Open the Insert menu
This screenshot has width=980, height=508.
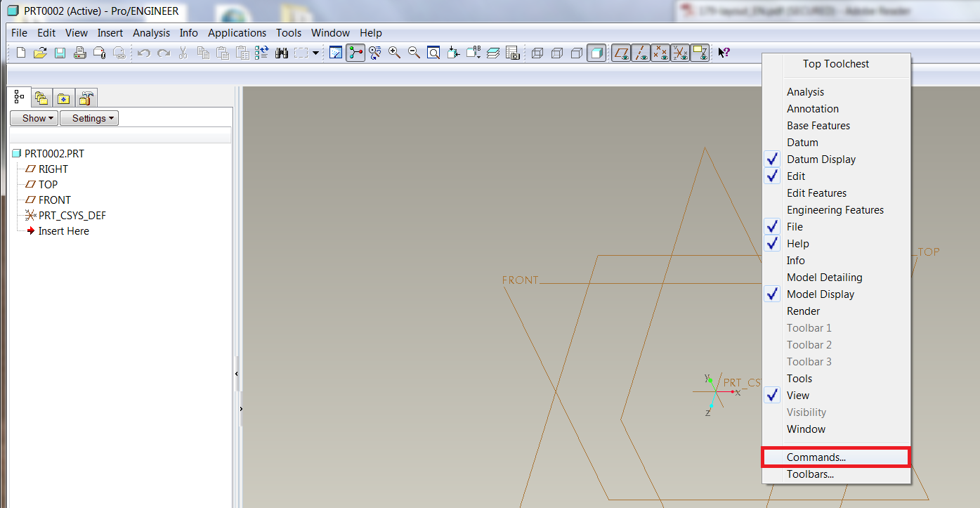click(x=110, y=33)
